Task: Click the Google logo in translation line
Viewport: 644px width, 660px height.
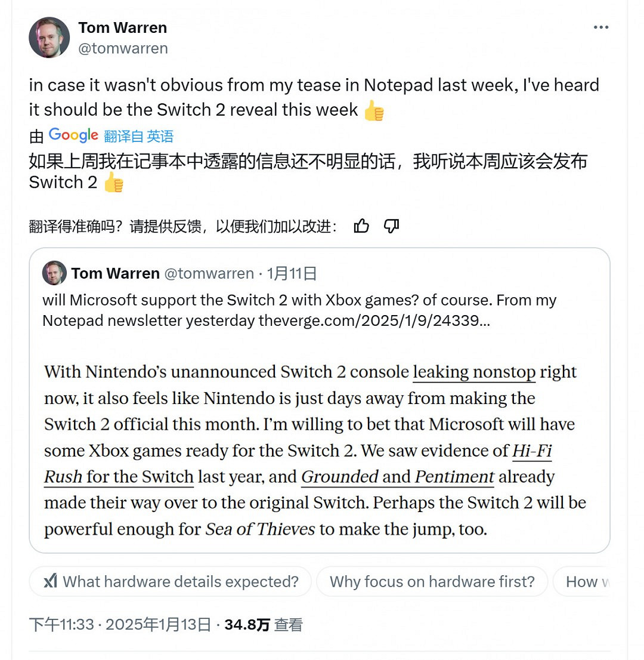Action: coord(73,135)
